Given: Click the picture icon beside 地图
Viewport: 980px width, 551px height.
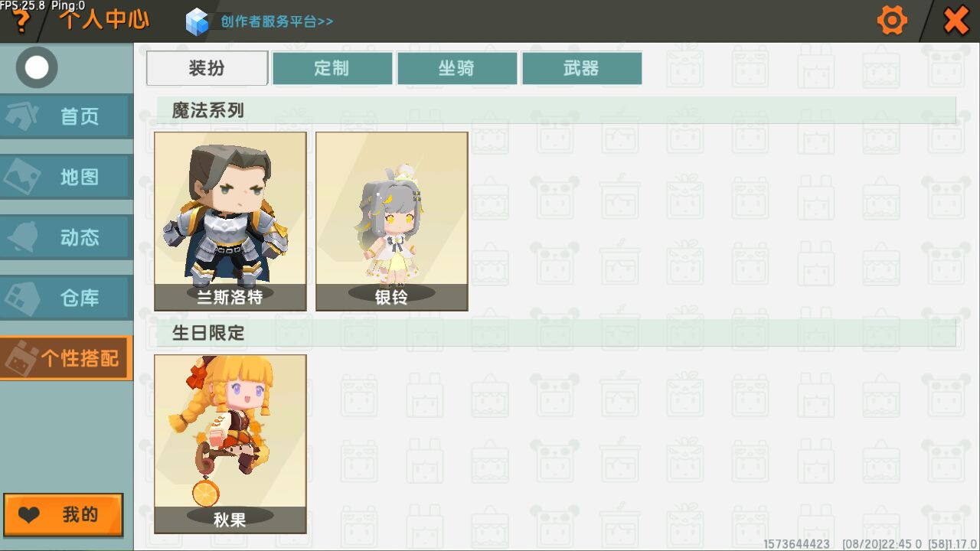Looking at the screenshot, I should coord(23,177).
